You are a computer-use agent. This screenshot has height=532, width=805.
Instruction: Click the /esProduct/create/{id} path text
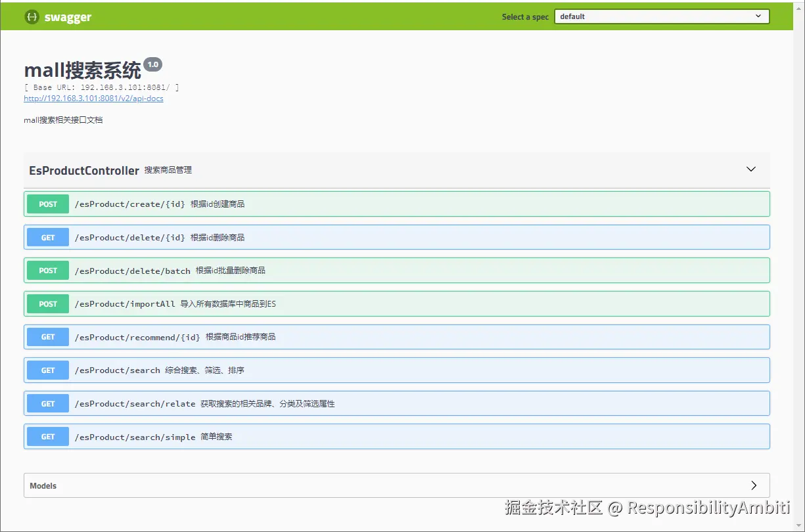coord(130,204)
